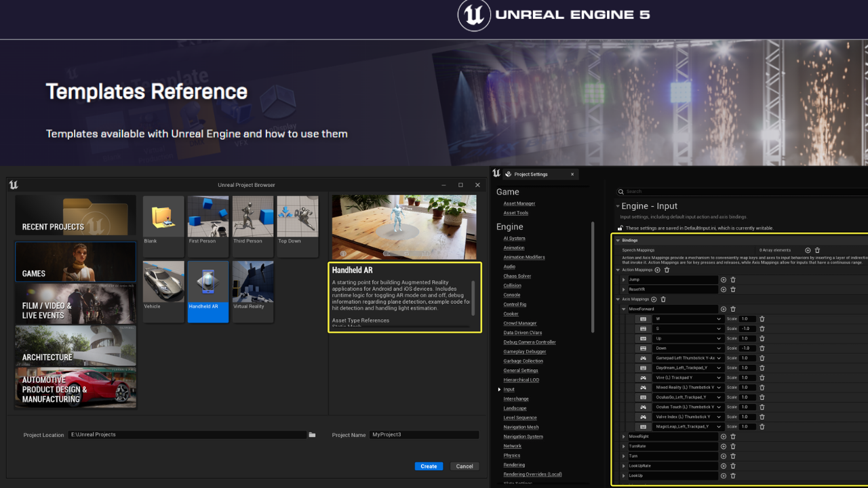Expand the Jump action mapping
This screenshot has width=868, height=488.
624,279
